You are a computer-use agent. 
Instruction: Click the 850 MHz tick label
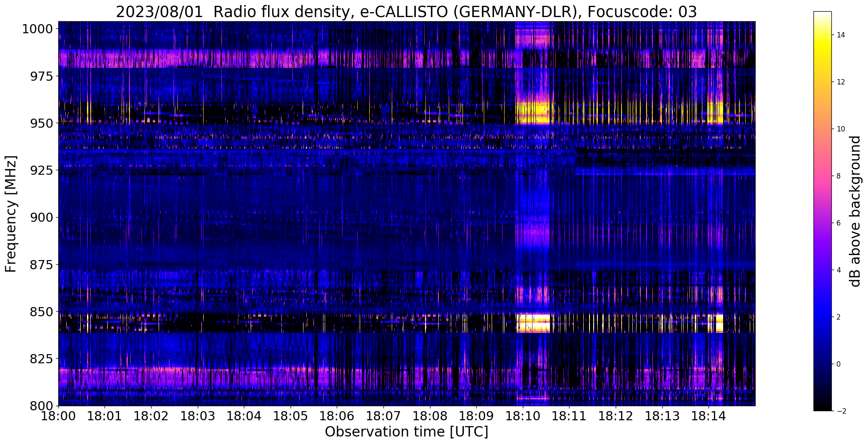[41, 312]
